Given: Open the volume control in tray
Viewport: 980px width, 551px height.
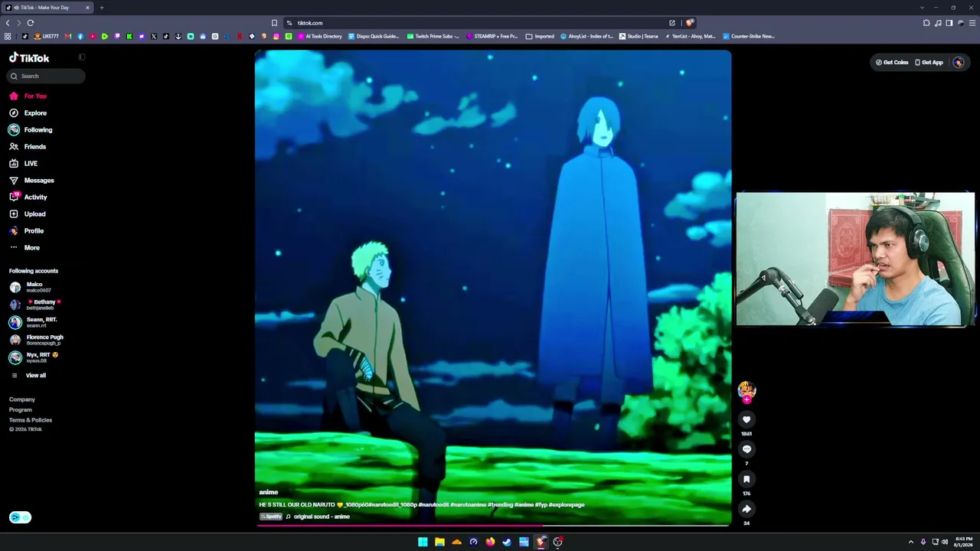Looking at the screenshot, I should 944,542.
